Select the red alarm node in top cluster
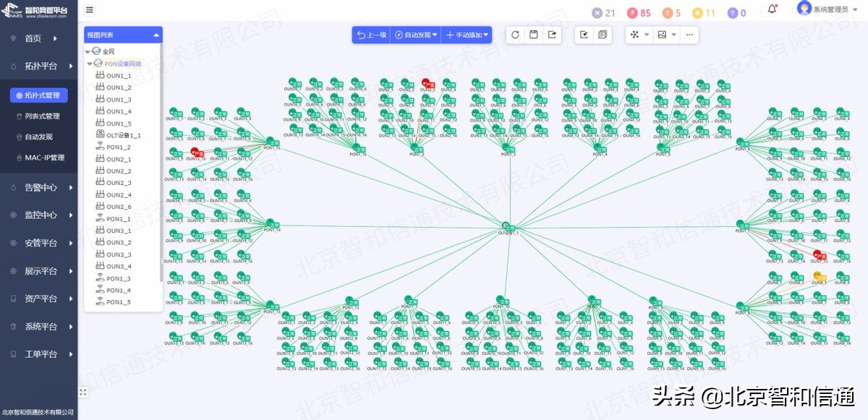 [x=427, y=84]
